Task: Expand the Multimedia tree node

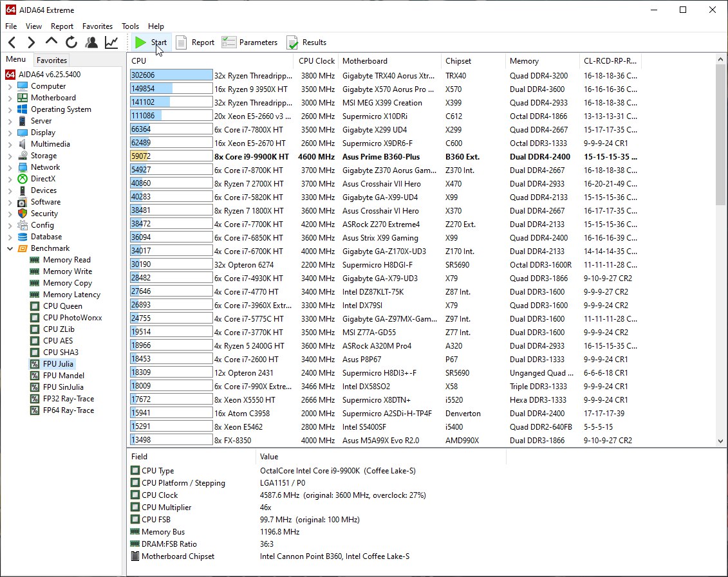Action: (10, 144)
